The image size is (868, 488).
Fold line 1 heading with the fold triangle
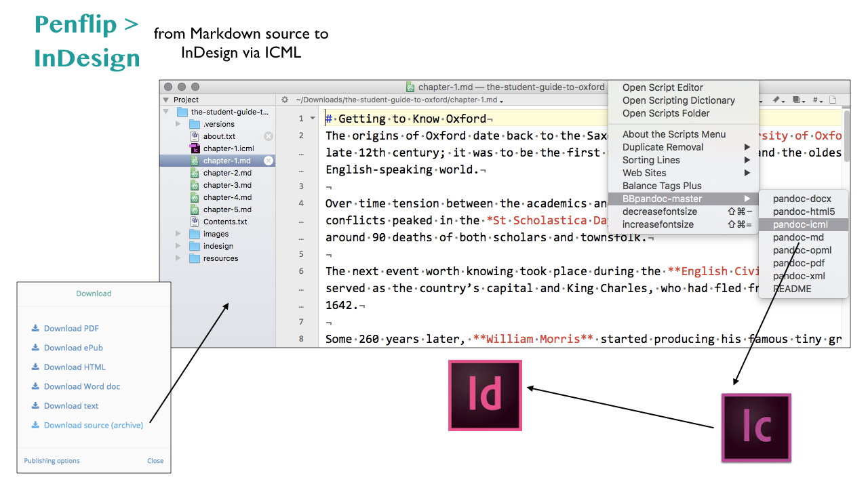coord(313,119)
